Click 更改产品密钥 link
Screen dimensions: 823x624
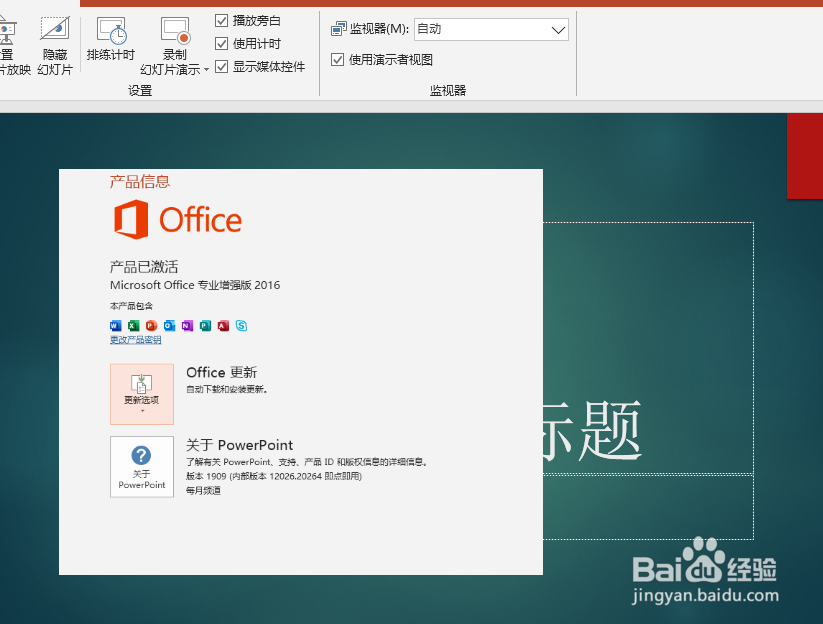click(135, 340)
